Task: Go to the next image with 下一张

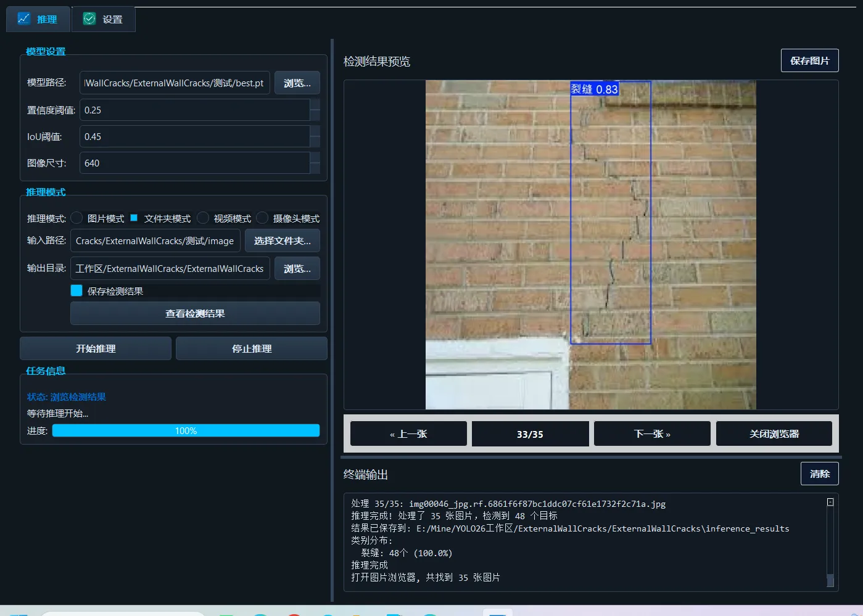Action: [x=652, y=433]
